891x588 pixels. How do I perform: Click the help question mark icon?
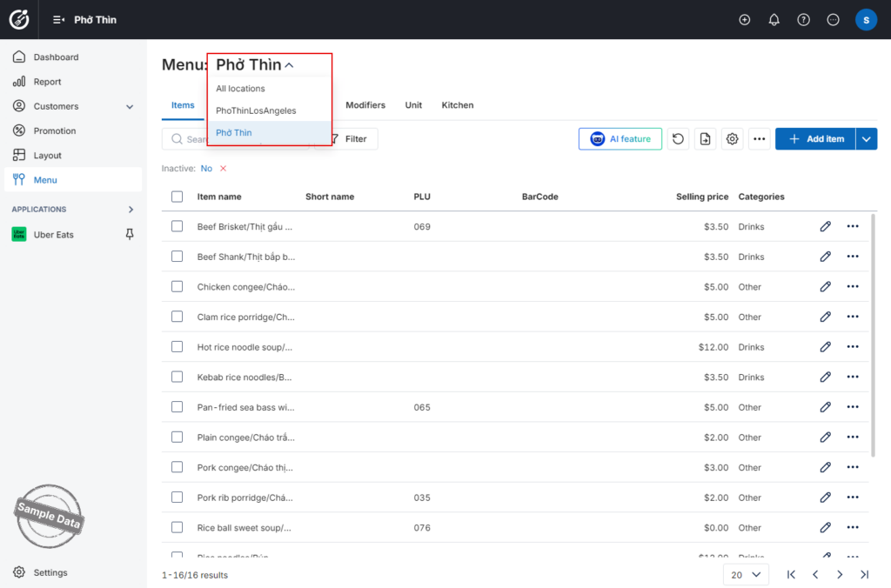coord(803,20)
